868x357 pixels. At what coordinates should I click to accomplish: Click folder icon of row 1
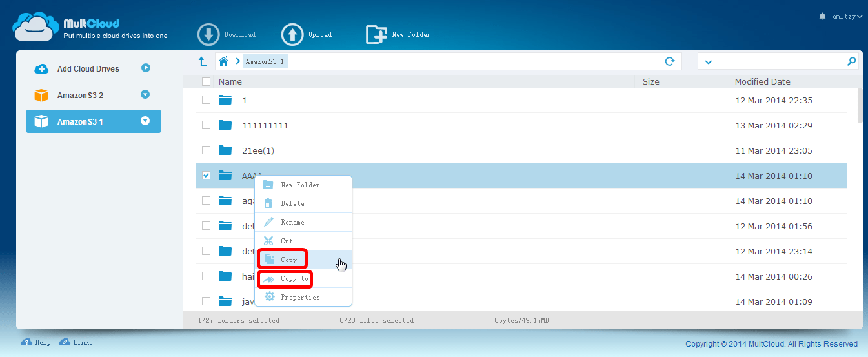pos(225,100)
